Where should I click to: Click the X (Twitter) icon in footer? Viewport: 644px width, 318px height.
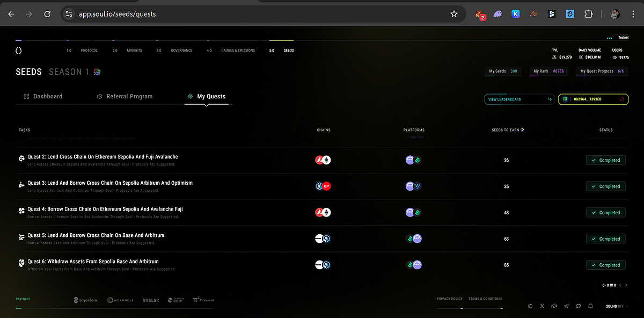tap(542, 306)
